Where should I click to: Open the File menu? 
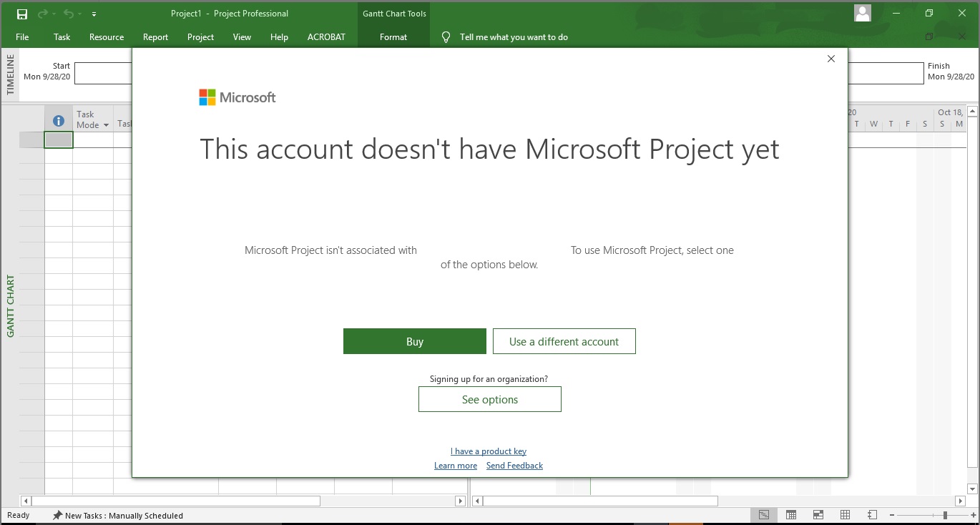[22, 37]
